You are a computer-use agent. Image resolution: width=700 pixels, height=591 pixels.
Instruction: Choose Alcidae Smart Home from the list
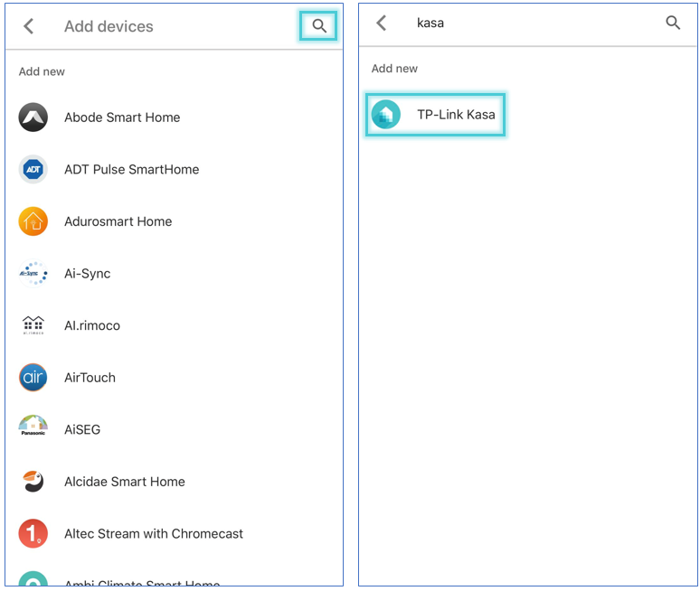(175, 482)
